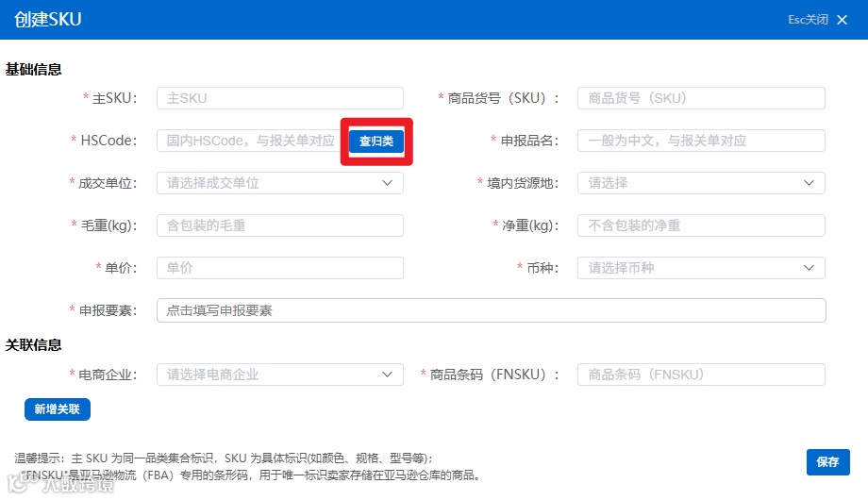Click the Esc关闭 text in header
The width and height of the screenshot is (868, 500).
click(x=808, y=20)
